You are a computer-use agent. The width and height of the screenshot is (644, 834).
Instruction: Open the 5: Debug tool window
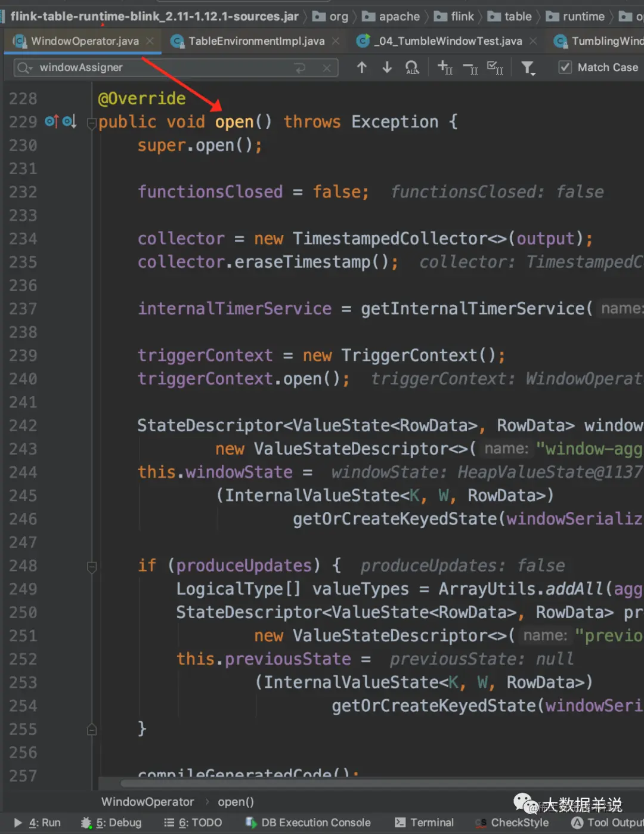point(112,823)
